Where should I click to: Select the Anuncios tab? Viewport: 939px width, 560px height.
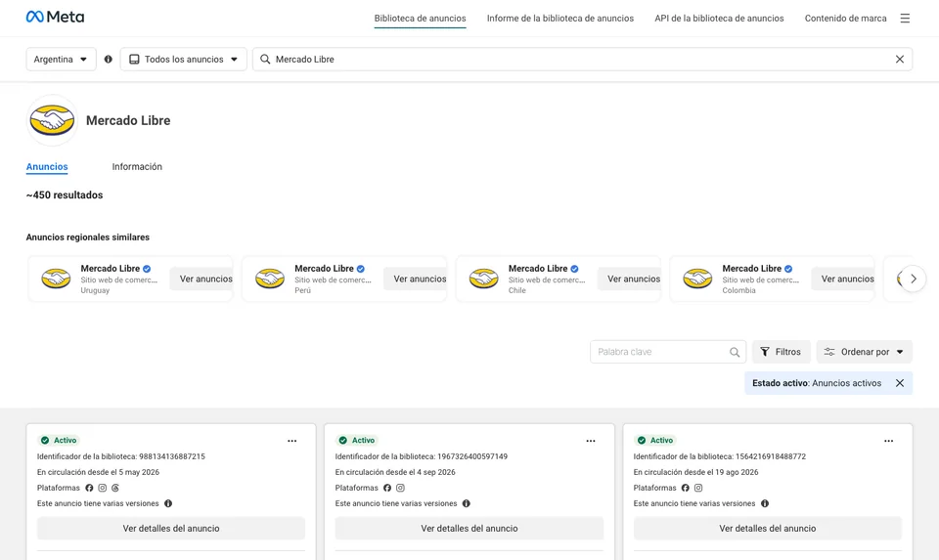tap(47, 167)
